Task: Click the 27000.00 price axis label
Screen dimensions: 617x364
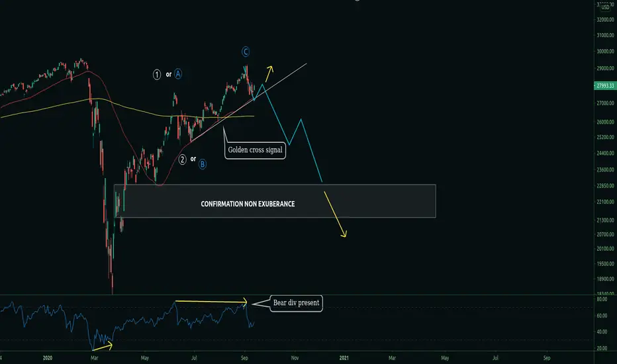Action: click(x=605, y=103)
